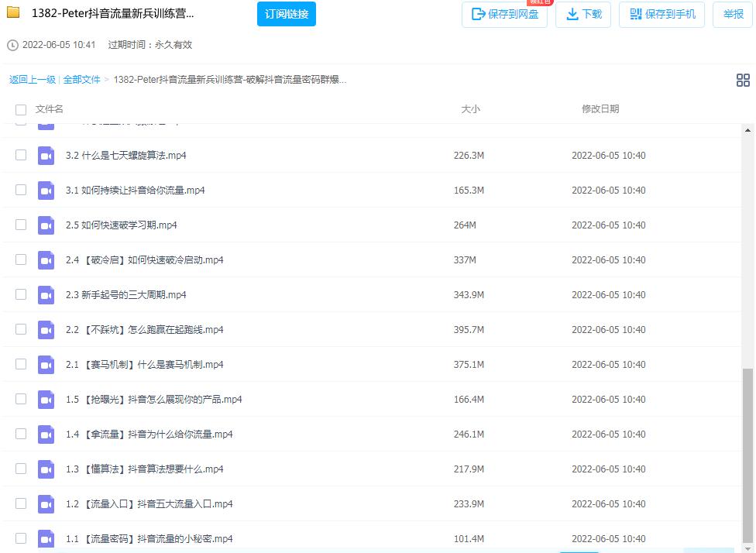This screenshot has height=553, width=756.
Task: Open the 全部文件 breadcrumb link
Action: coord(81,80)
